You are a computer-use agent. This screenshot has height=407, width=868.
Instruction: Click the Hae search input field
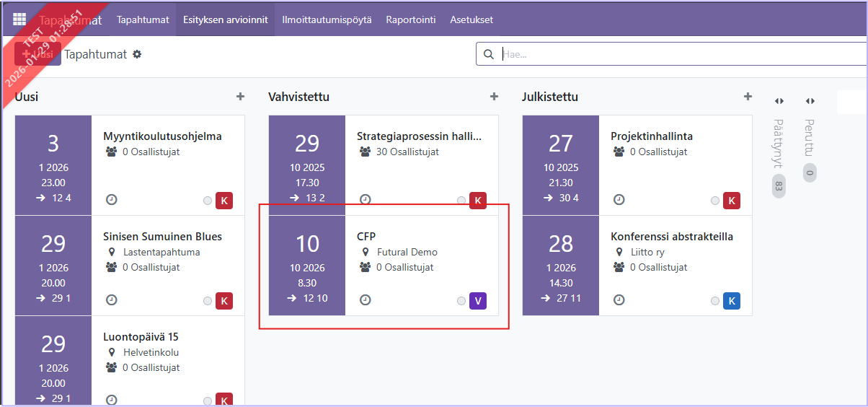click(678, 54)
